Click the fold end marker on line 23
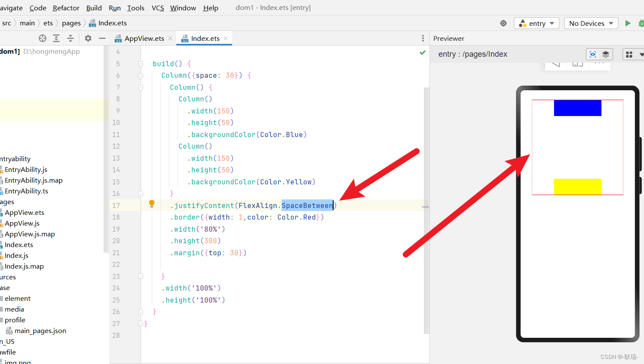The image size is (644, 364). (x=141, y=276)
